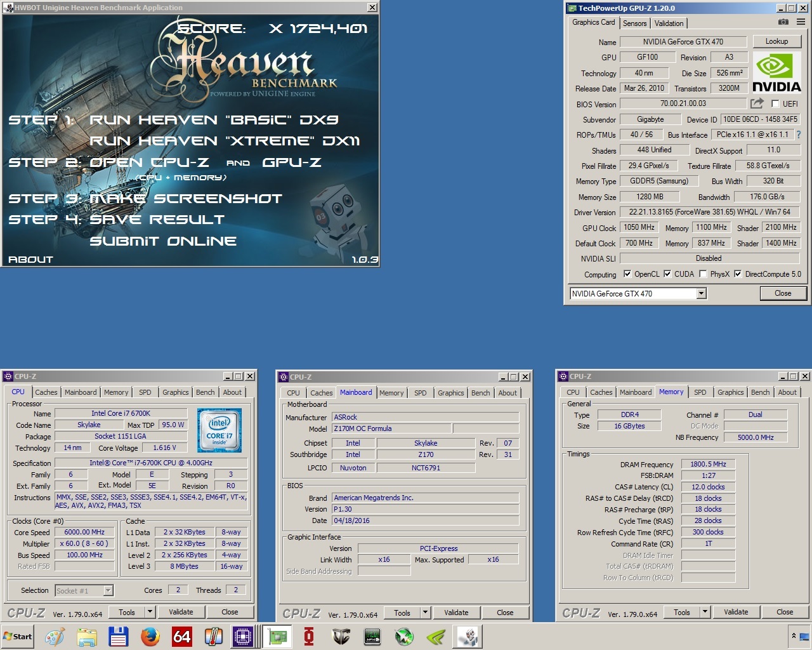Viewport: 812px width, 650px height.
Task: Click the Intel Core i7 logo
Action: tap(219, 430)
